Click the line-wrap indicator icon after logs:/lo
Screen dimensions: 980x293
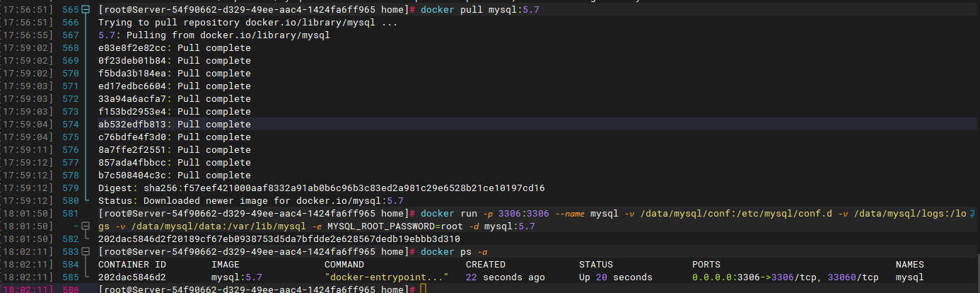point(972,214)
